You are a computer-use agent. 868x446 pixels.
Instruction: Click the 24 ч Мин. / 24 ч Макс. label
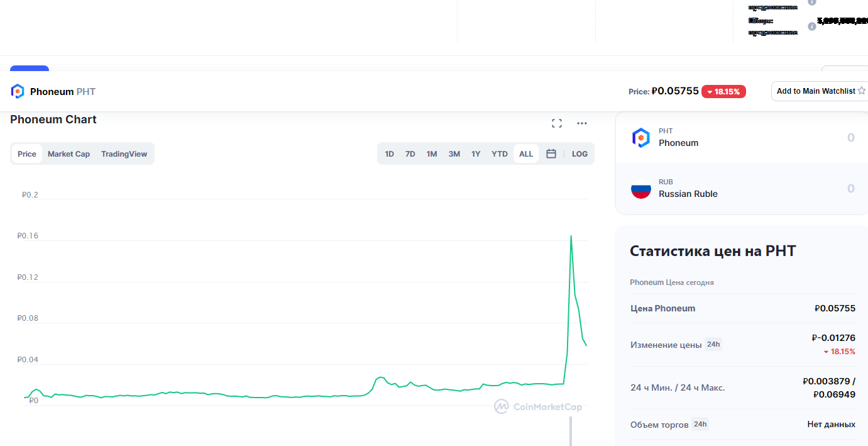(x=678, y=387)
